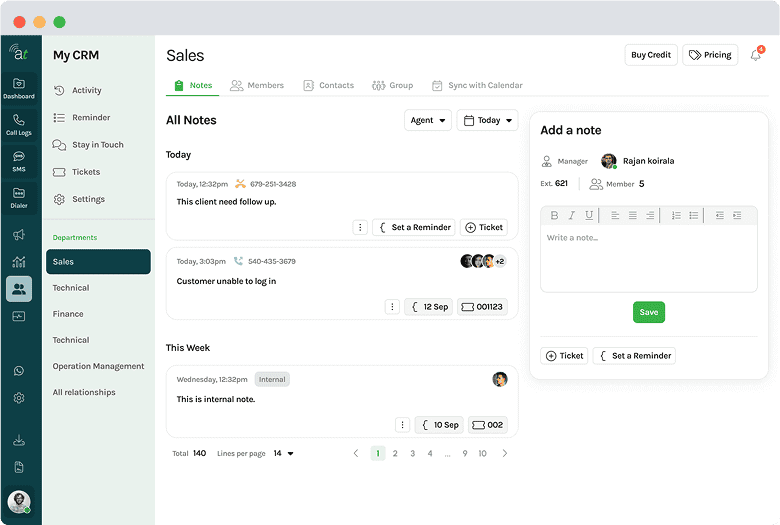Open the Today date dropdown
This screenshot has width=780, height=525.
pos(487,120)
